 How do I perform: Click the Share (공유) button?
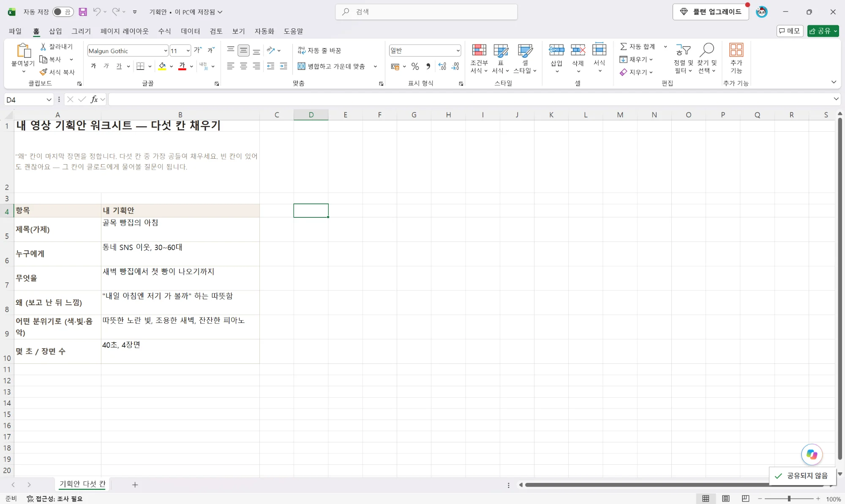tap(823, 31)
